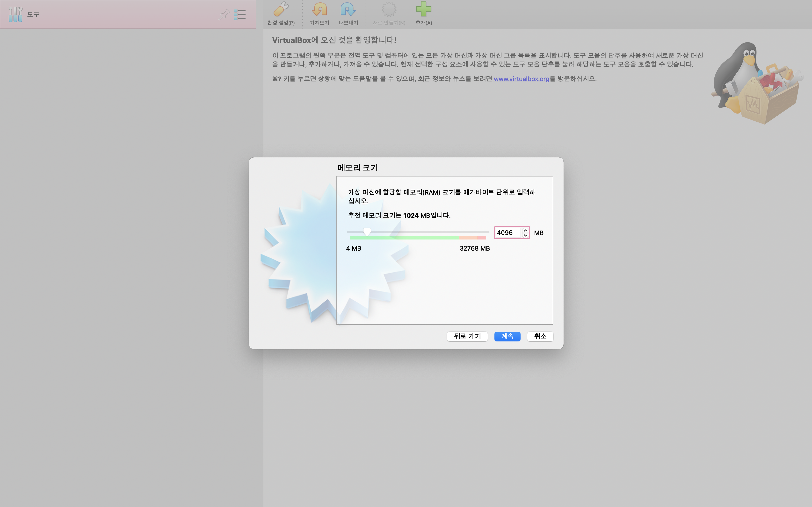Click the Tools icon in sidebar (도구)
812x507 pixels.
15,14
